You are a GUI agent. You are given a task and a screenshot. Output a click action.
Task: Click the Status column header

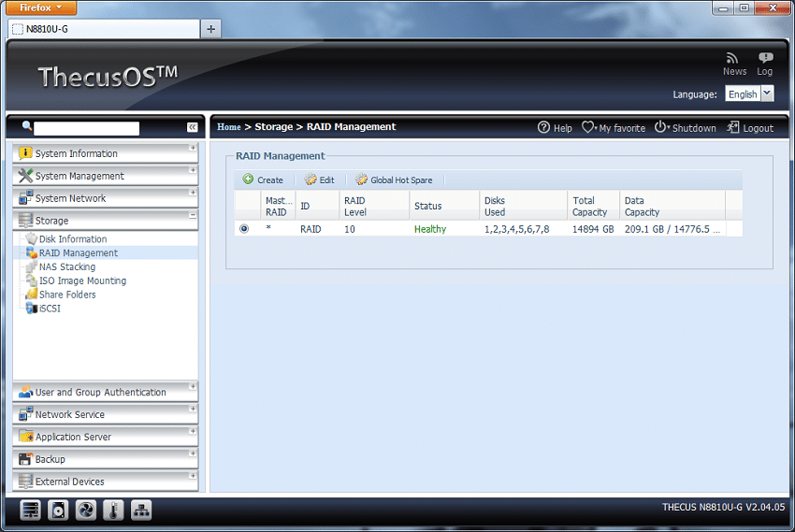(443, 206)
